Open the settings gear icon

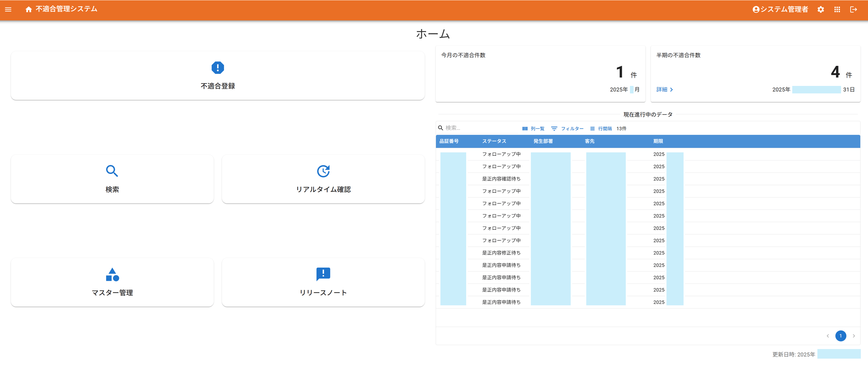(820, 10)
